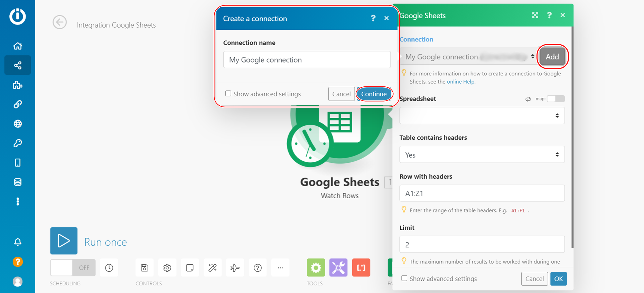Open the My Google connection dropdown
644x293 pixels.
pyautogui.click(x=468, y=56)
